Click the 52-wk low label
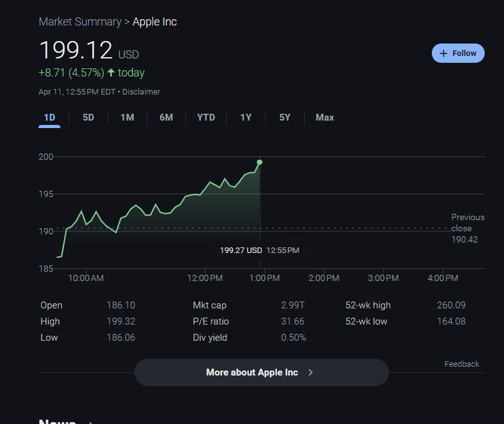The width and height of the screenshot is (504, 424). 366,321
